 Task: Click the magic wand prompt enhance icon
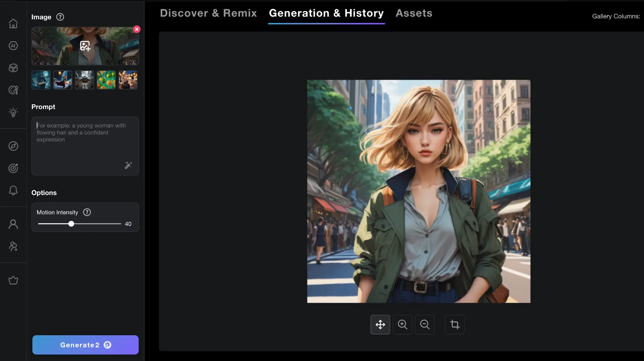(128, 165)
